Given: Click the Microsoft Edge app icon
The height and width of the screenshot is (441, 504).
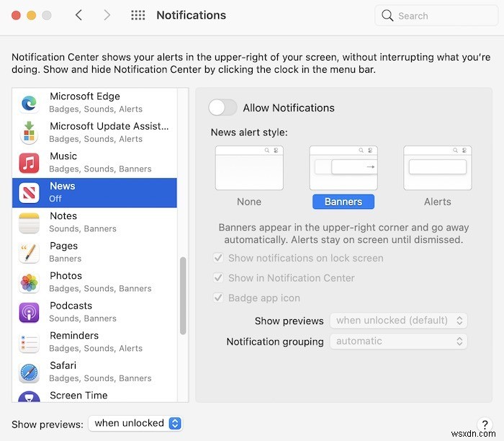Looking at the screenshot, I should (x=29, y=103).
